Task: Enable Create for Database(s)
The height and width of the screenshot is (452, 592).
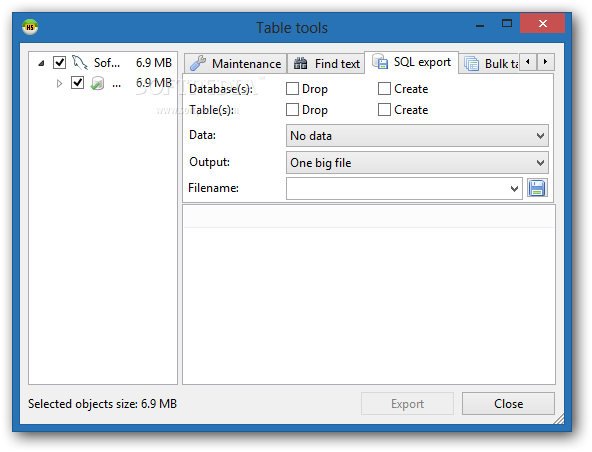Action: click(384, 89)
